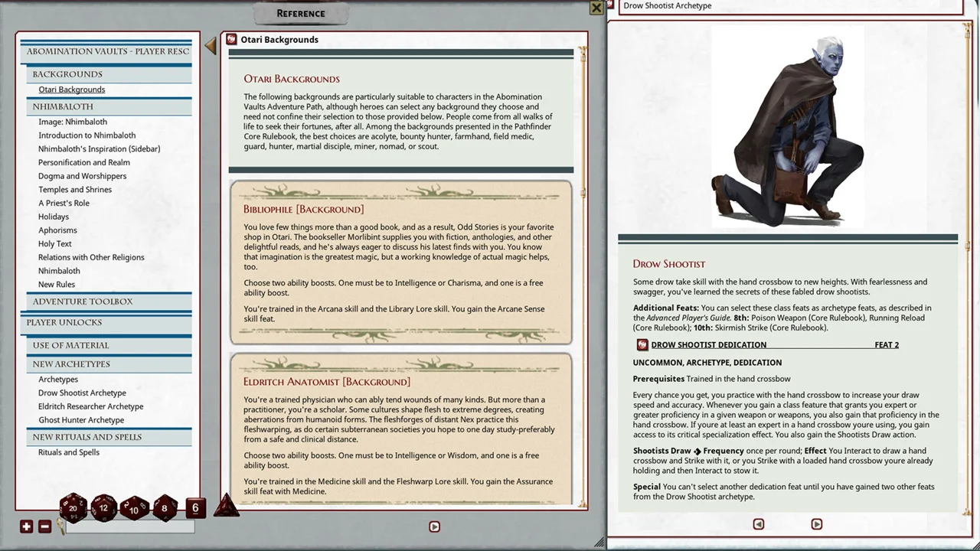
Task: Click the drow shootist character artwork
Action: click(x=788, y=127)
